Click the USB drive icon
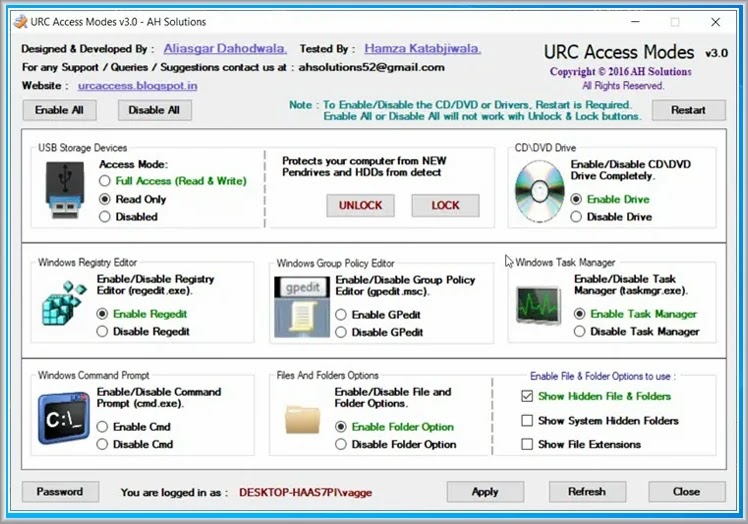The height and width of the screenshot is (524, 748). (x=65, y=189)
